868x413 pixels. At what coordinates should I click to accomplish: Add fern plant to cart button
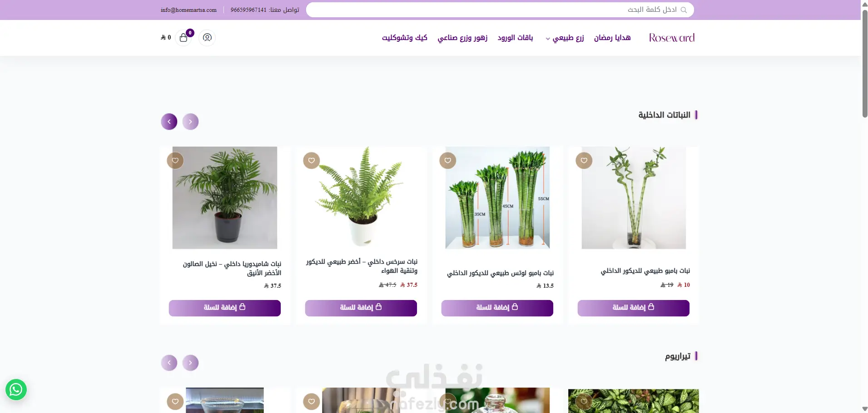pos(361,308)
